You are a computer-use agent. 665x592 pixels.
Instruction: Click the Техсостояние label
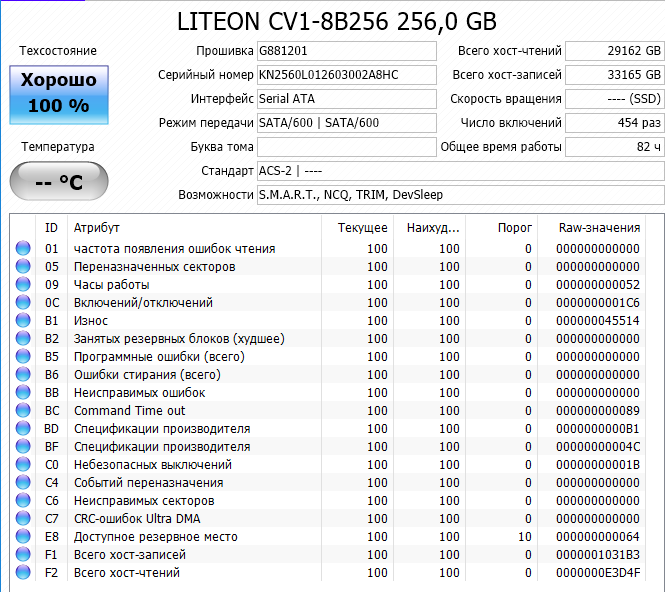click(58, 51)
